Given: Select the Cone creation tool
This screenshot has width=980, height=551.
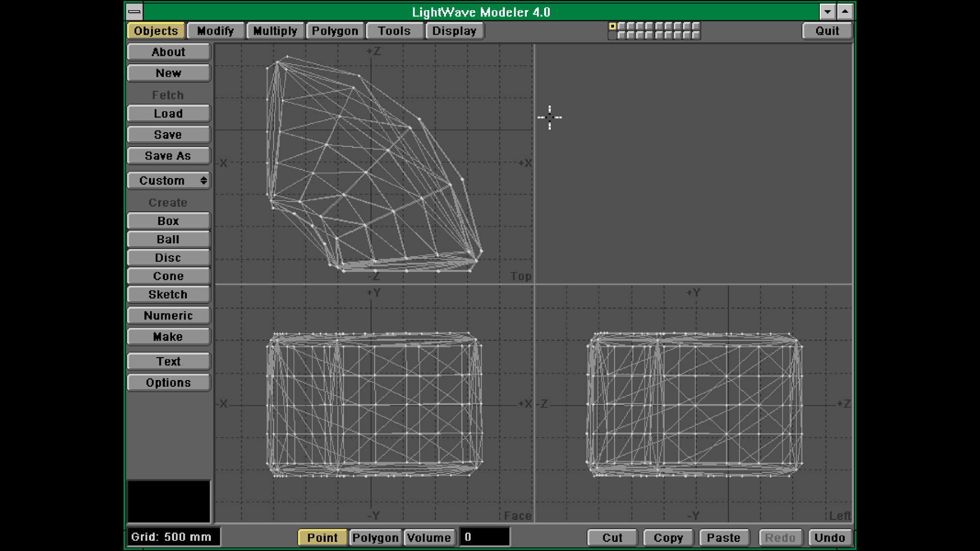Looking at the screenshot, I should [x=168, y=276].
